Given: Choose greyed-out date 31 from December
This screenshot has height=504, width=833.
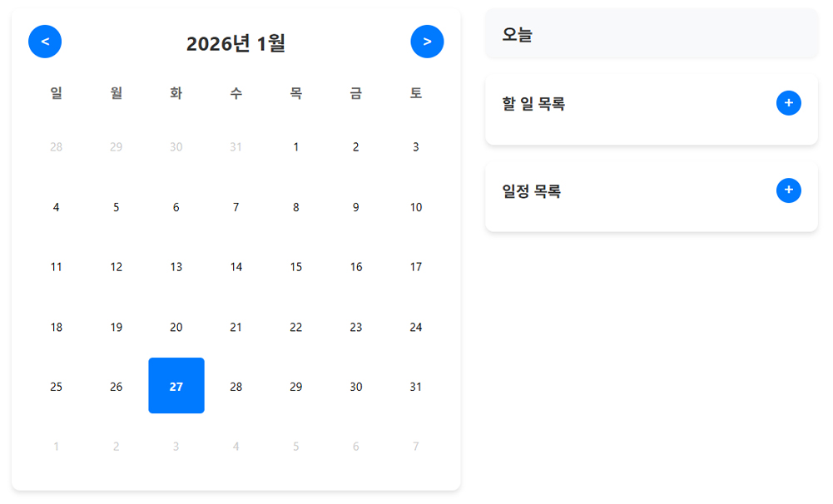Looking at the screenshot, I should pyautogui.click(x=236, y=147).
